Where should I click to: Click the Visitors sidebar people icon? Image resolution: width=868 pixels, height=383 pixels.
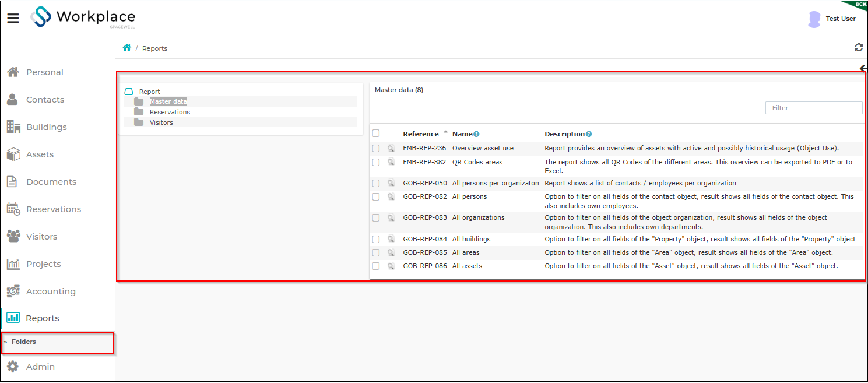pyautogui.click(x=13, y=237)
